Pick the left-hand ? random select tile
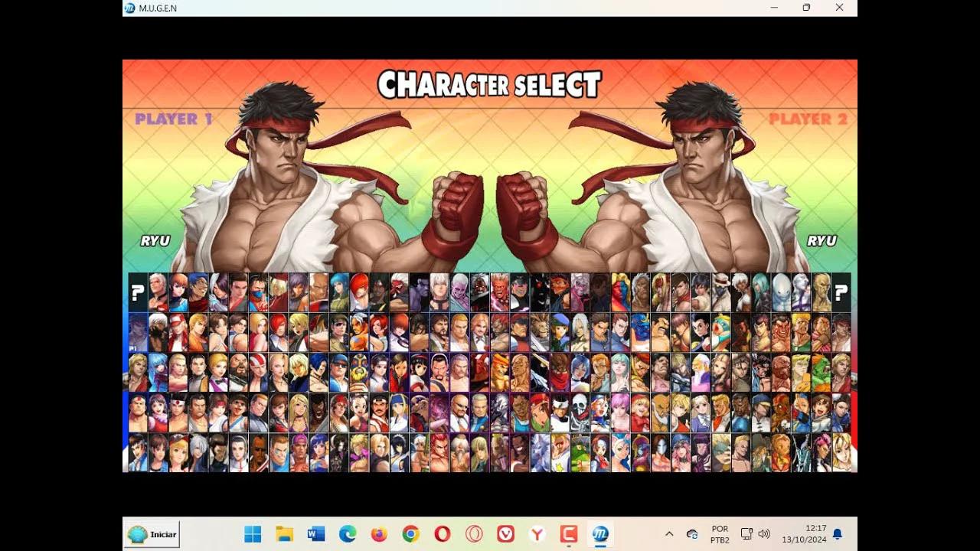The image size is (980, 551). (x=138, y=292)
